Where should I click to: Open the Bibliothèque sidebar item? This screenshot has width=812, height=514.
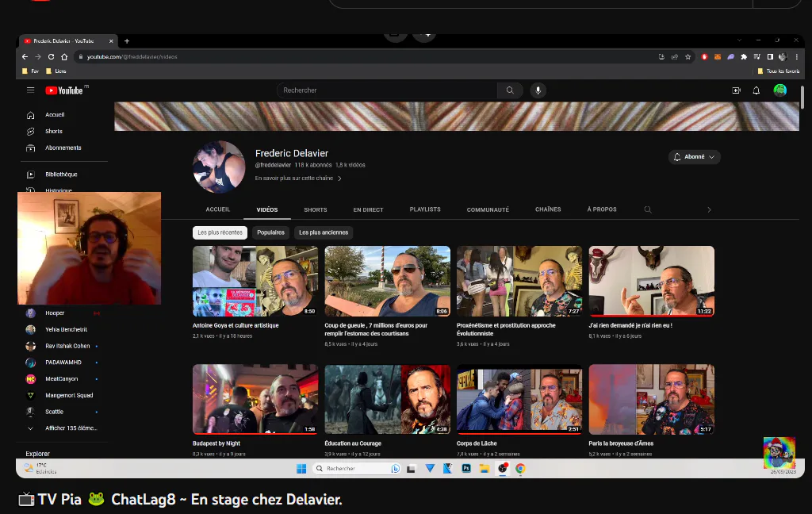point(62,175)
